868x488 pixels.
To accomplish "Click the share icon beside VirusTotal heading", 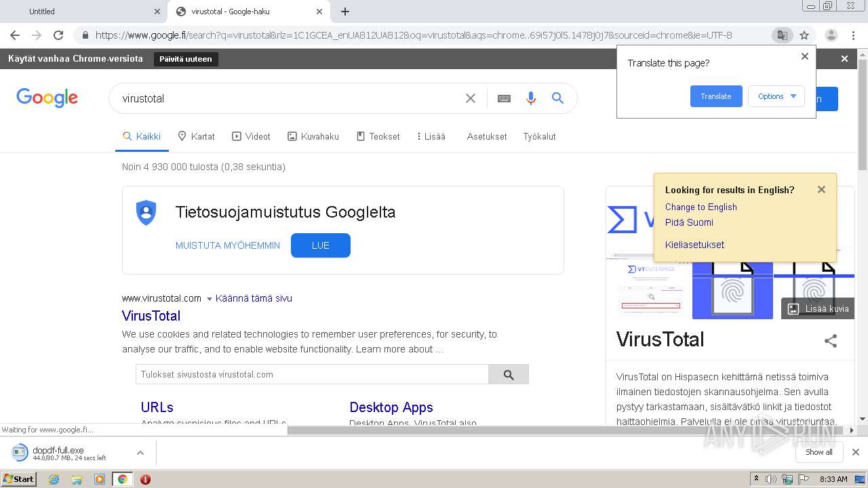I will point(831,341).
